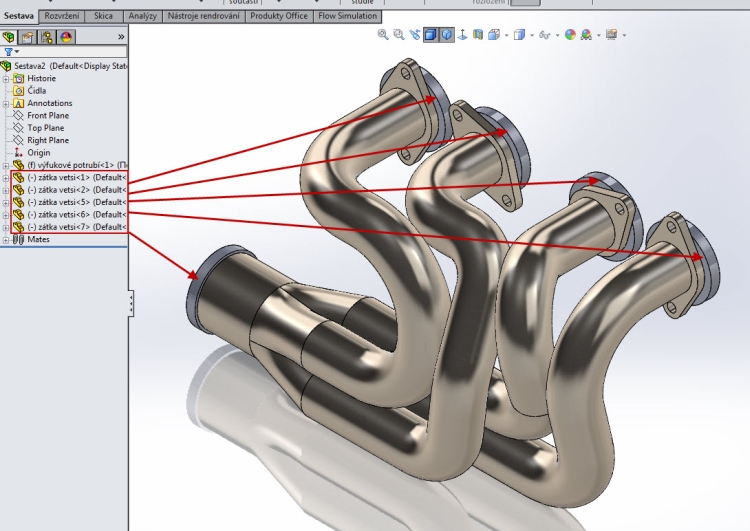Expand the Annotations folder
This screenshot has height=531, width=750.
(x=6, y=103)
